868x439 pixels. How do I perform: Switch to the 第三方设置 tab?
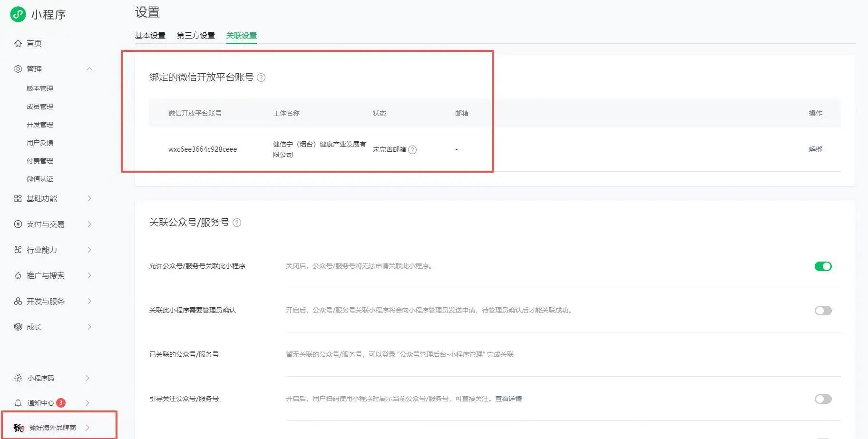point(196,36)
